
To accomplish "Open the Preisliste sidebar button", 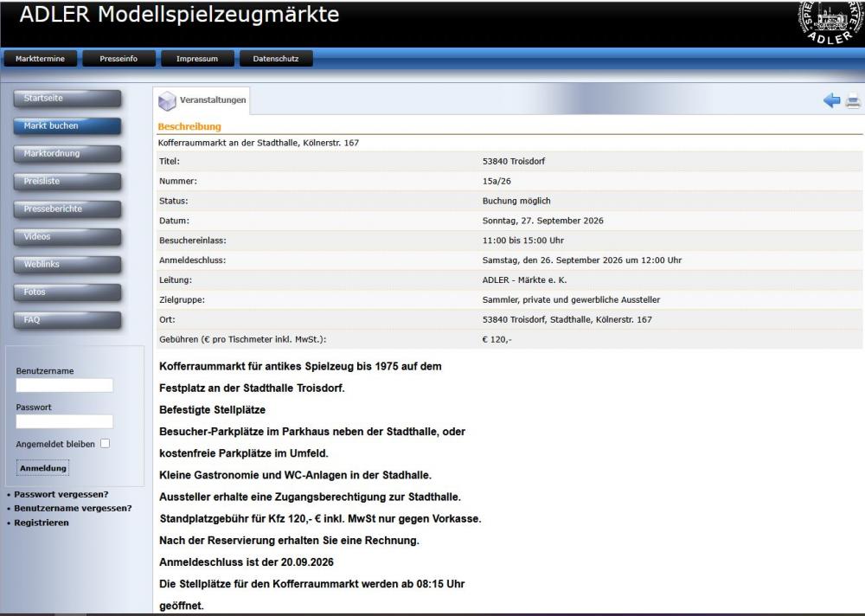I will (x=67, y=181).
